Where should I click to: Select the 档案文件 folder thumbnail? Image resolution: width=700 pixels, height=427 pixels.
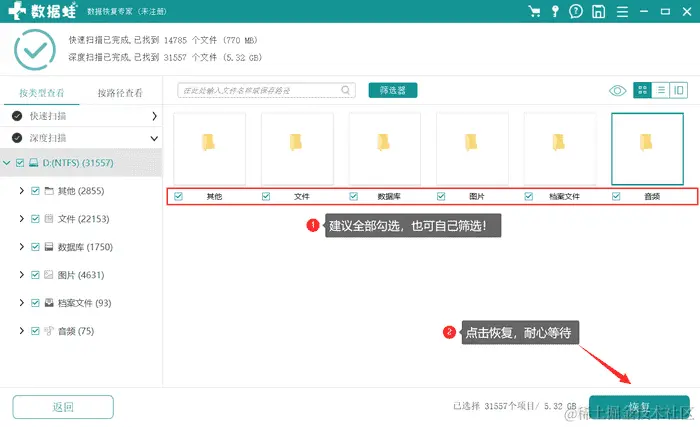(560, 149)
